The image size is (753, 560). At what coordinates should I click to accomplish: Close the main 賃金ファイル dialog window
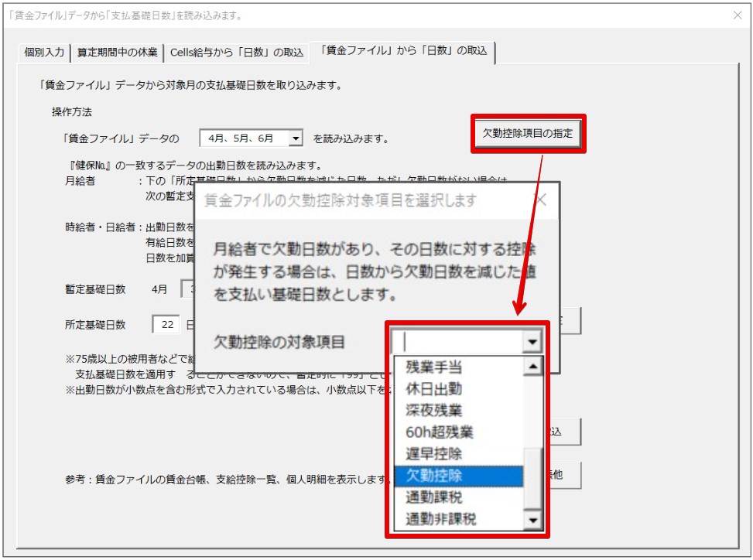pos(738,15)
